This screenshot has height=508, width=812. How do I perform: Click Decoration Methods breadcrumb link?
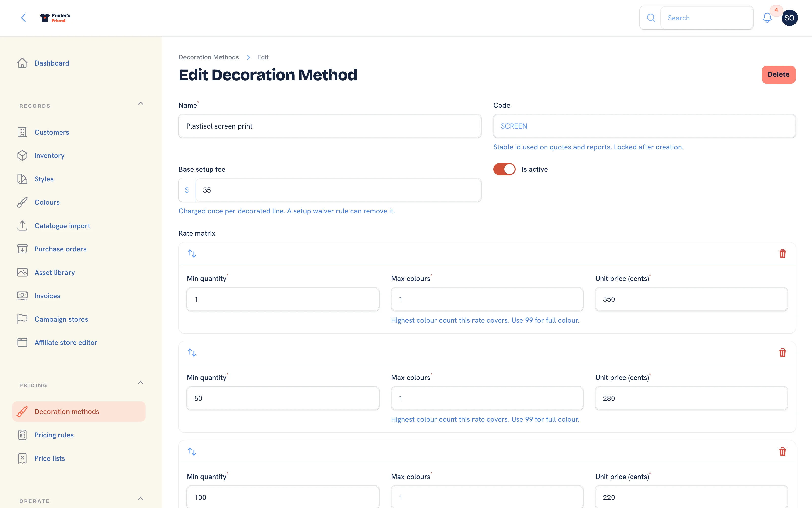point(209,57)
